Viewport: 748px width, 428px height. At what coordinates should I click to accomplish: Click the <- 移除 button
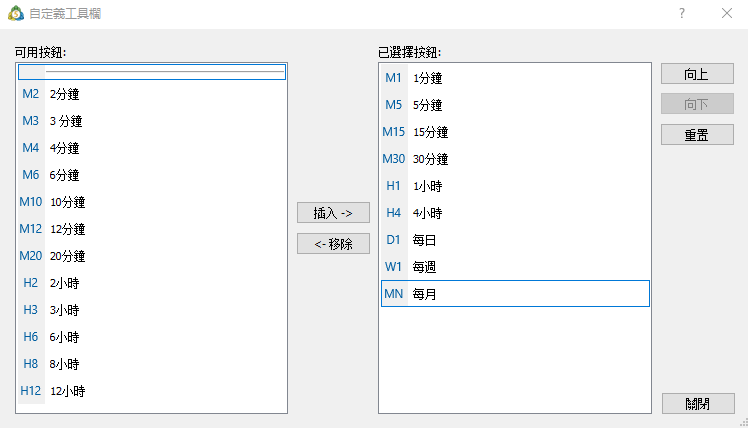(333, 244)
